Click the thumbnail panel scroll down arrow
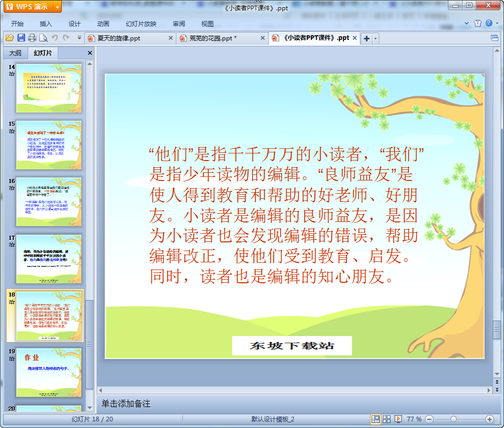This screenshot has width=504, height=428. 89,408
